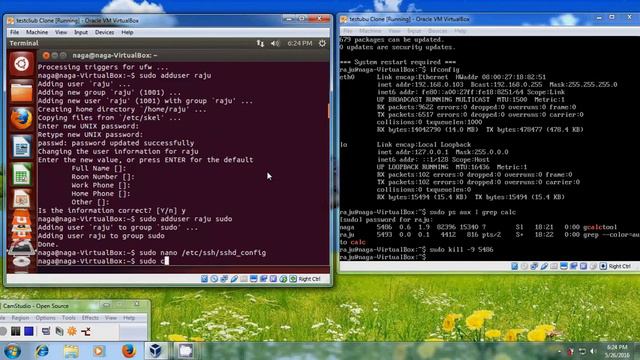Click the 'Right Ctrl' host key label in testubu VM
The width and height of the screenshot is (640, 360).
coord(620,266)
